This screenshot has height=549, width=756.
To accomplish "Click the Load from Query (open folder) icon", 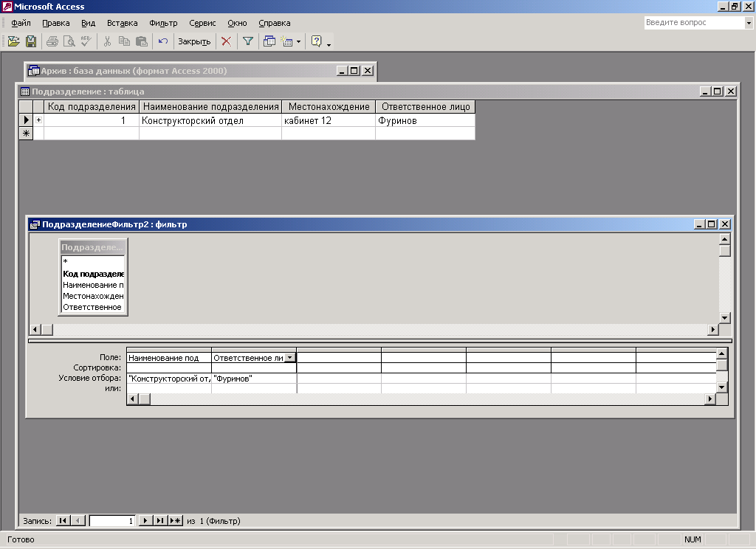I will click(13, 41).
